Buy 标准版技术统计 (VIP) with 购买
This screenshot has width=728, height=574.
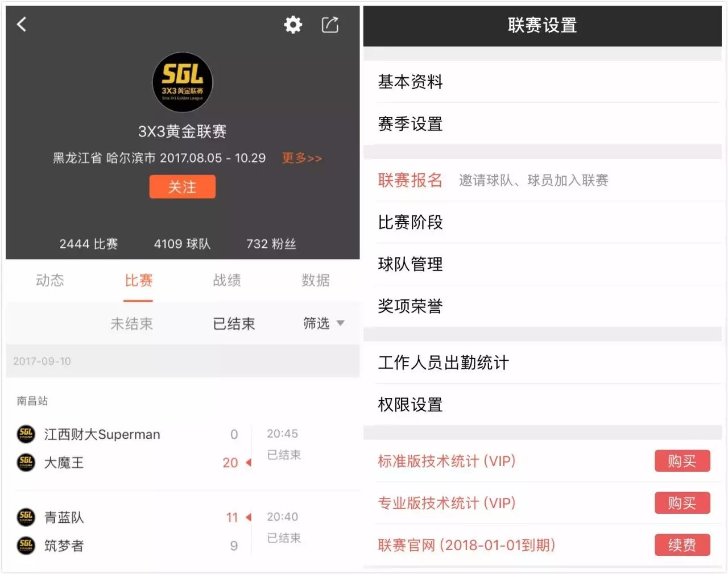[x=682, y=461]
